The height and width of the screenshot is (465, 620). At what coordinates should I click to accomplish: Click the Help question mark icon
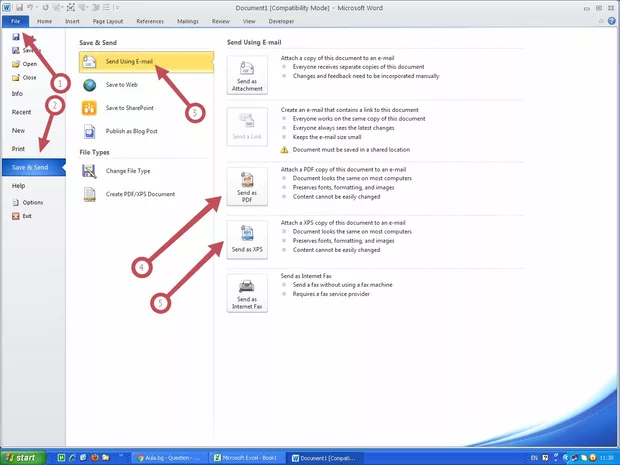[x=611, y=21]
